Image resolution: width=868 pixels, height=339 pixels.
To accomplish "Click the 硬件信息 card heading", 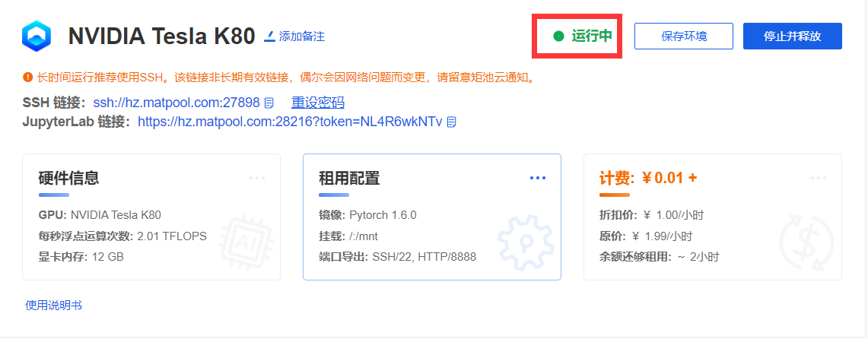I will point(68,178).
